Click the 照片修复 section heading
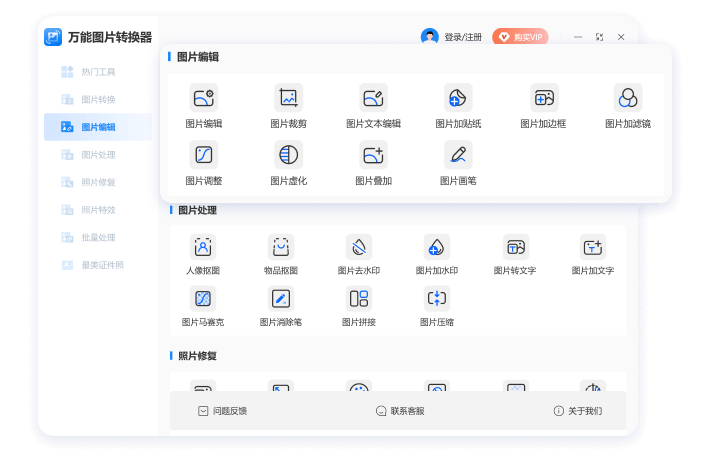The height and width of the screenshot is (469, 706). [x=197, y=356]
